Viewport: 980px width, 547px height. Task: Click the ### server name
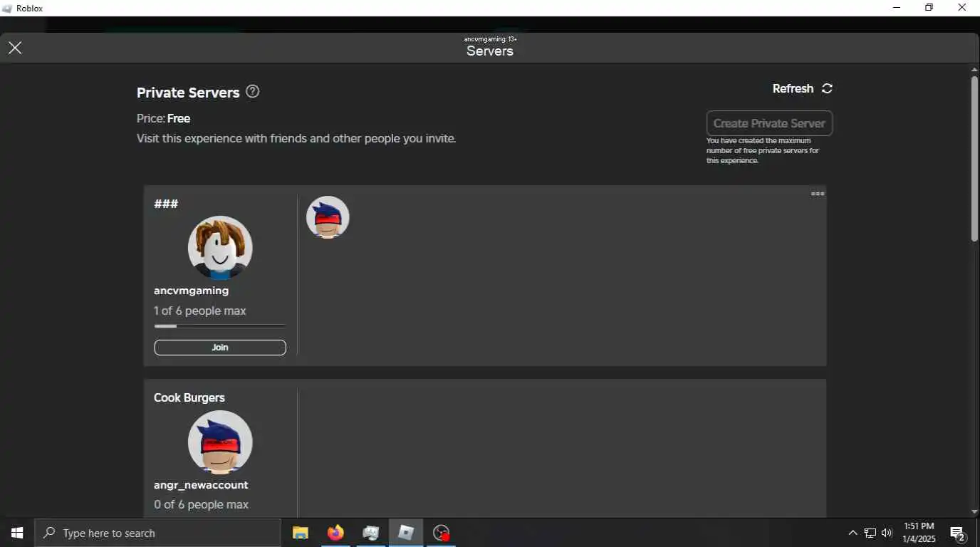(166, 204)
